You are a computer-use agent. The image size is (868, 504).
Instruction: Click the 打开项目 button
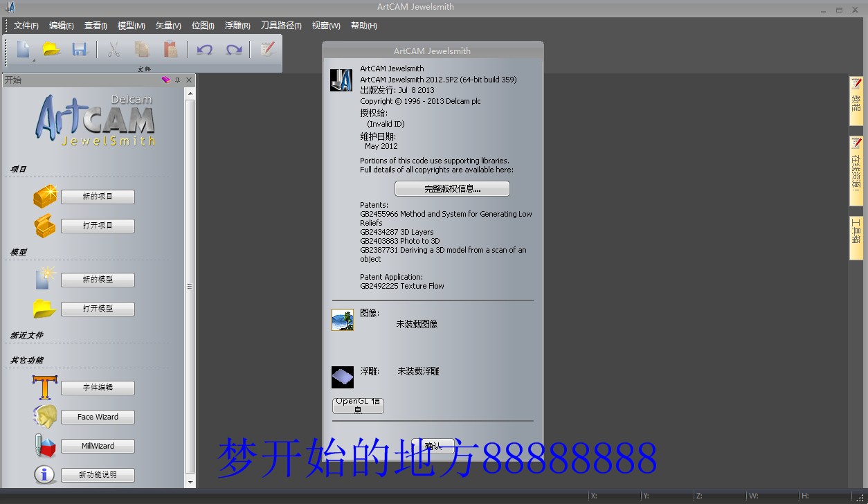[98, 226]
